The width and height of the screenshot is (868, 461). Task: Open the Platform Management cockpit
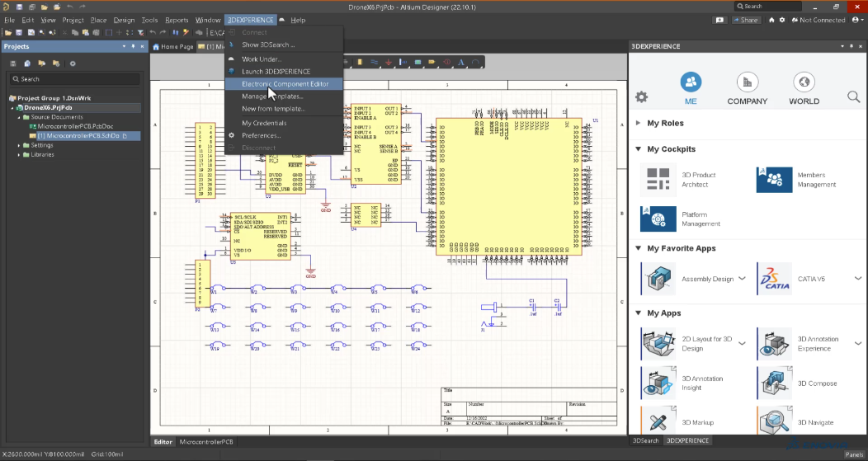tap(658, 219)
